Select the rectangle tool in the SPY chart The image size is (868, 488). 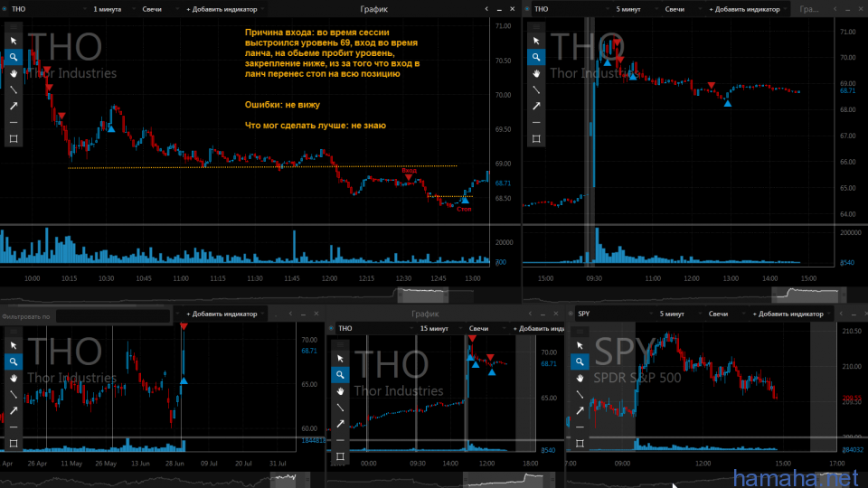[580, 443]
